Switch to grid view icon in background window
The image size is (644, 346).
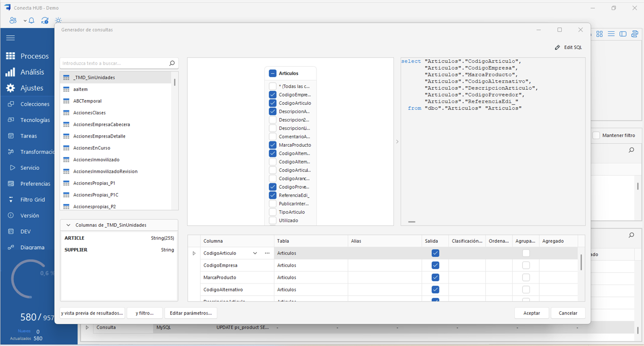coord(599,34)
